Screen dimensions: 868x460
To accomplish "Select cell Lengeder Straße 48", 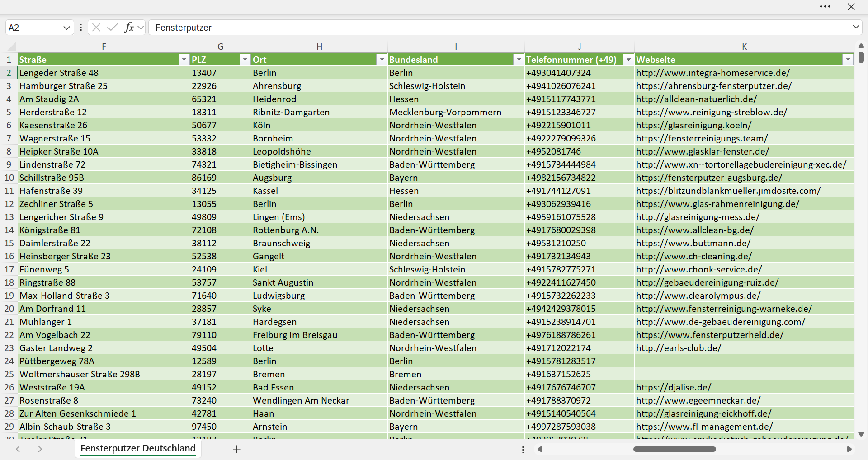I will click(104, 73).
